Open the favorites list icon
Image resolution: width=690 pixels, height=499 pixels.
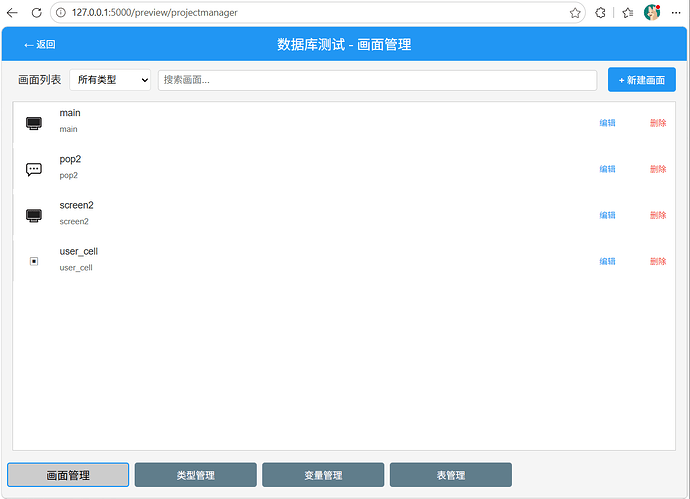pos(628,13)
